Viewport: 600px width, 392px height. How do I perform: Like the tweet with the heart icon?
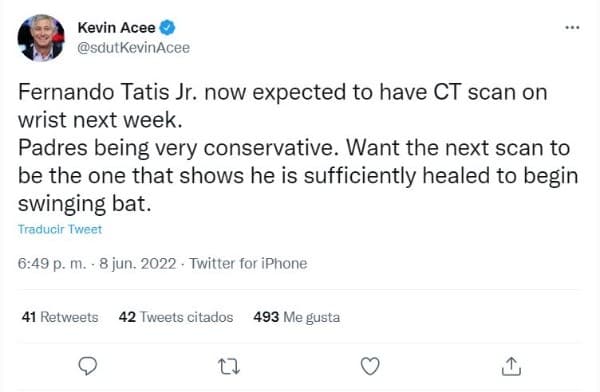[x=370, y=366]
